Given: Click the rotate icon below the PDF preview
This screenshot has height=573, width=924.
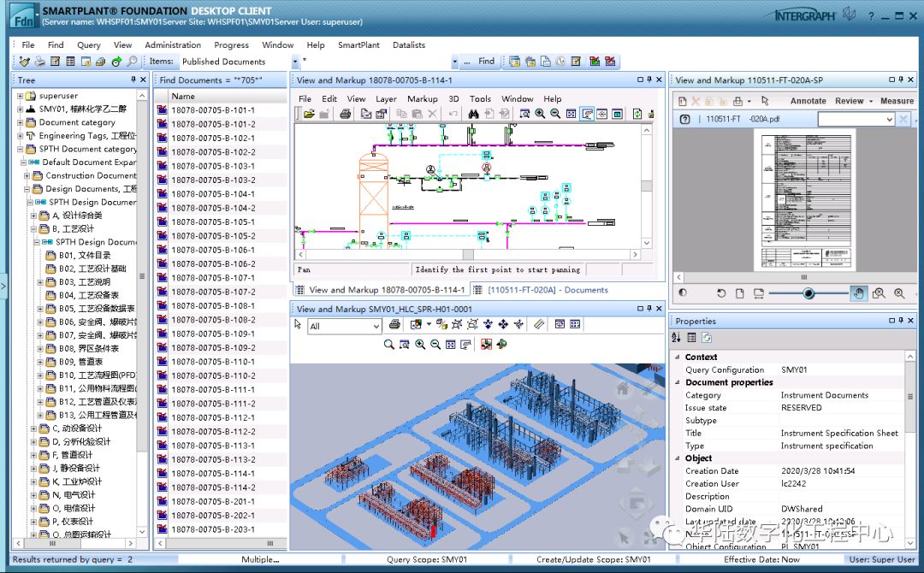Looking at the screenshot, I should pos(720,293).
